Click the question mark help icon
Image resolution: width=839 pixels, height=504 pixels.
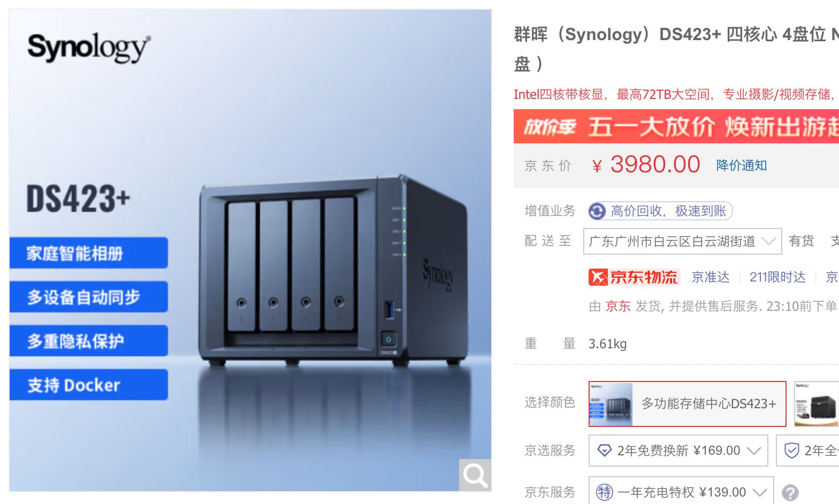tap(790, 492)
